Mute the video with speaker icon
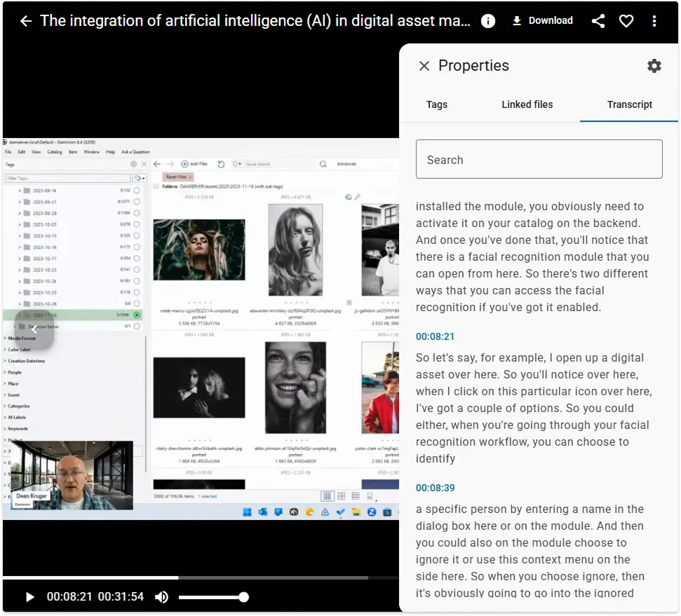The height and width of the screenshot is (616, 681). point(162,597)
